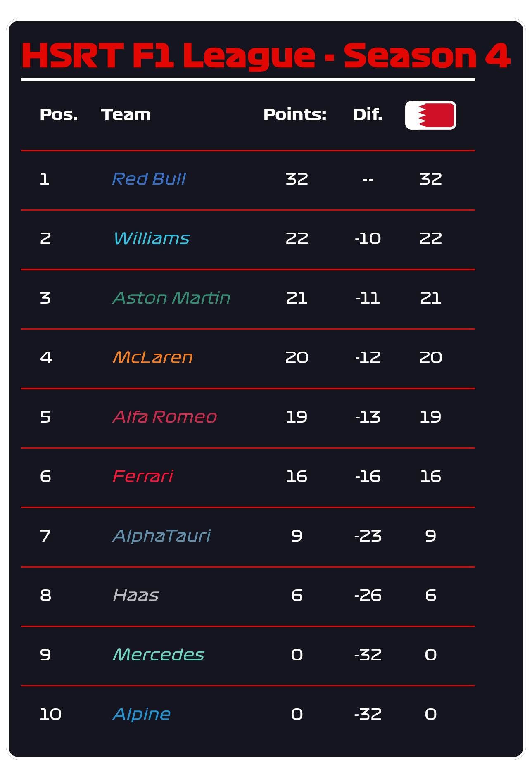Click the Aston Martin team entry

tap(171, 298)
